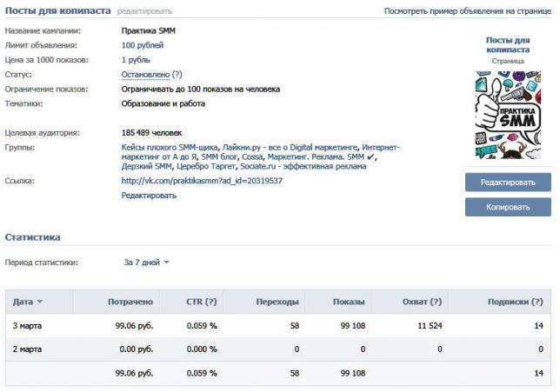Click the blue 'Редактировать' button
This screenshot has height=392, width=560.
[508, 183]
